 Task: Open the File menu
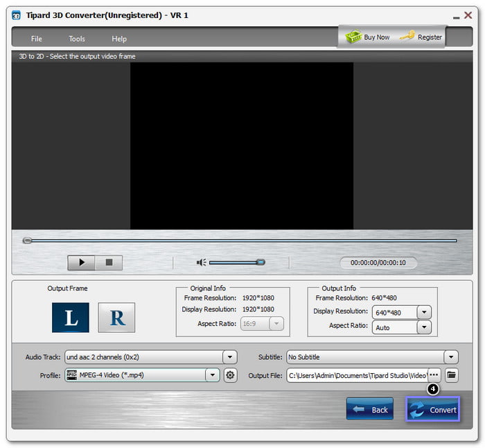click(37, 39)
